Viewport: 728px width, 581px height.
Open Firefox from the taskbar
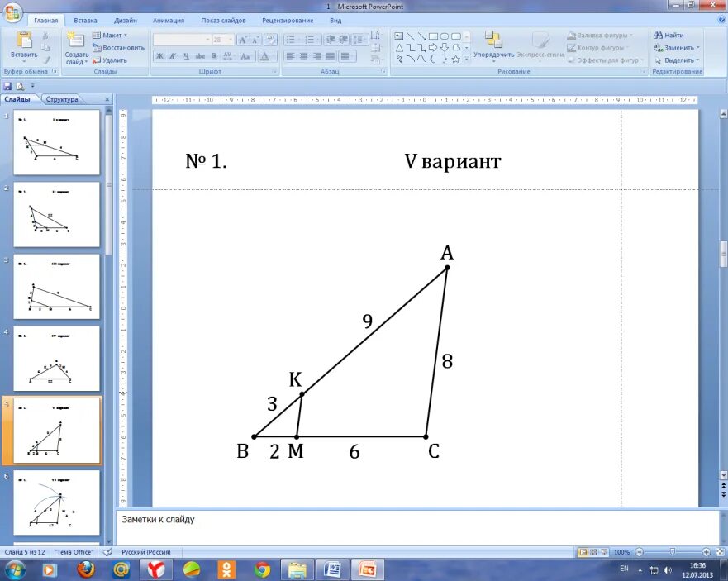85,569
